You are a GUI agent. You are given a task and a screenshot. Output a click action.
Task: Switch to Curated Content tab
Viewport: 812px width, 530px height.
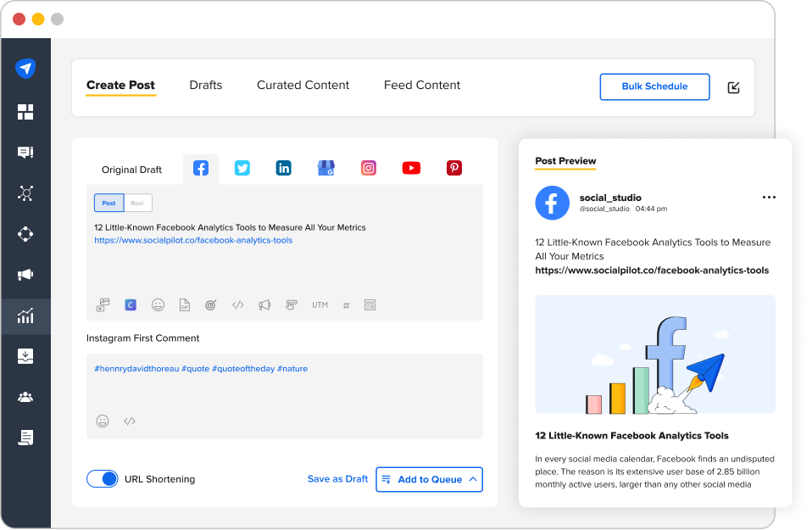(303, 85)
